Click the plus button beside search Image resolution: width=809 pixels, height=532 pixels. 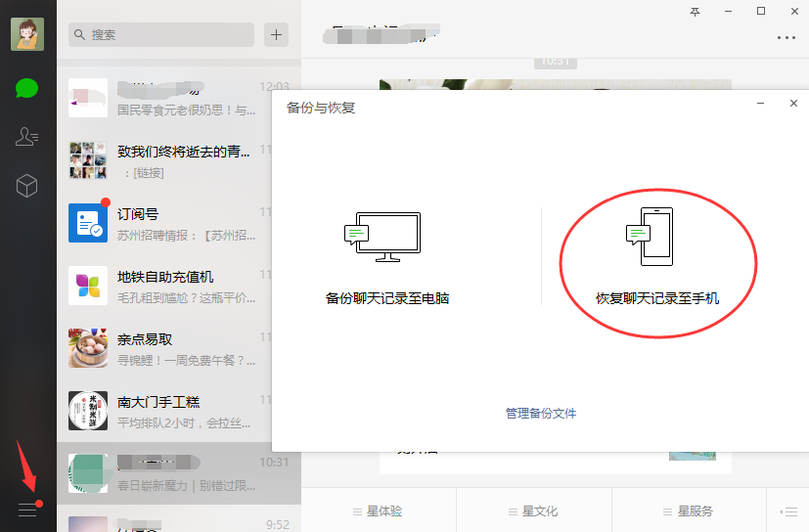[277, 34]
